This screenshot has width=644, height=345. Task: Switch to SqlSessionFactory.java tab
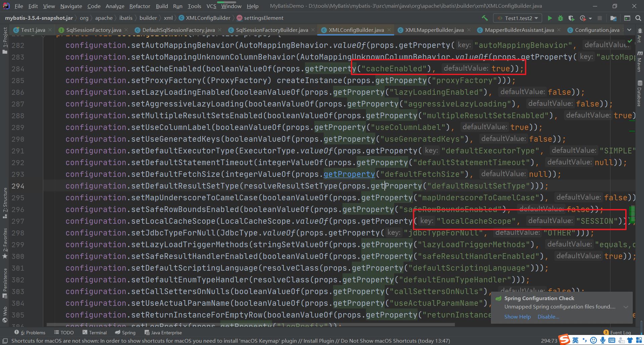point(94,30)
